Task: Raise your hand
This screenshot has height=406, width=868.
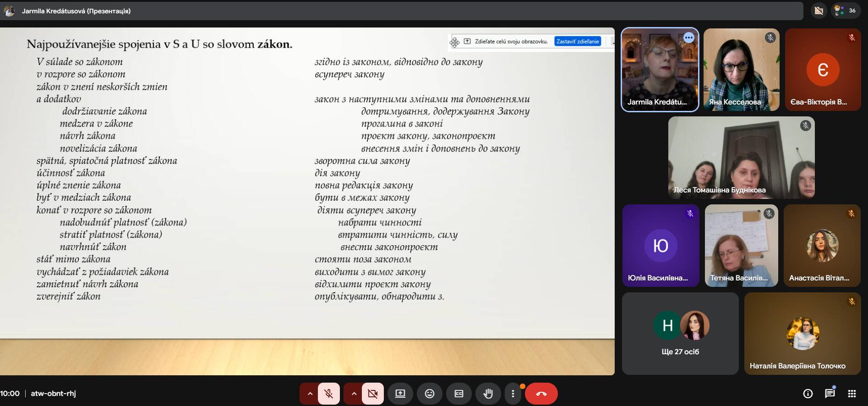Action: 488,394
